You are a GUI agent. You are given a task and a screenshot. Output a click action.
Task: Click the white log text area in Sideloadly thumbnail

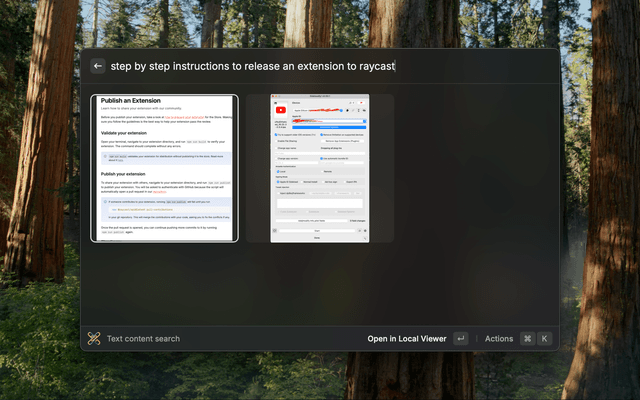pyautogui.click(x=320, y=204)
